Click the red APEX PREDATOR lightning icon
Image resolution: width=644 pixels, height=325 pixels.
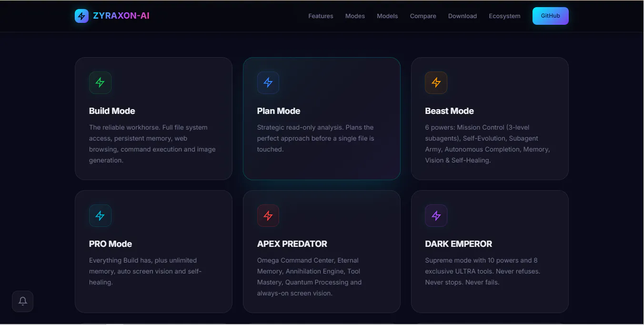tap(268, 215)
